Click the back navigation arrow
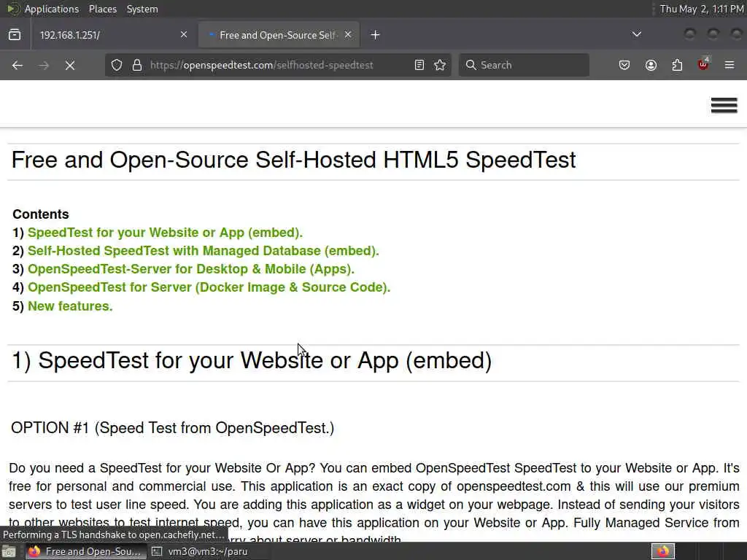The width and height of the screenshot is (747, 560). 18,65
